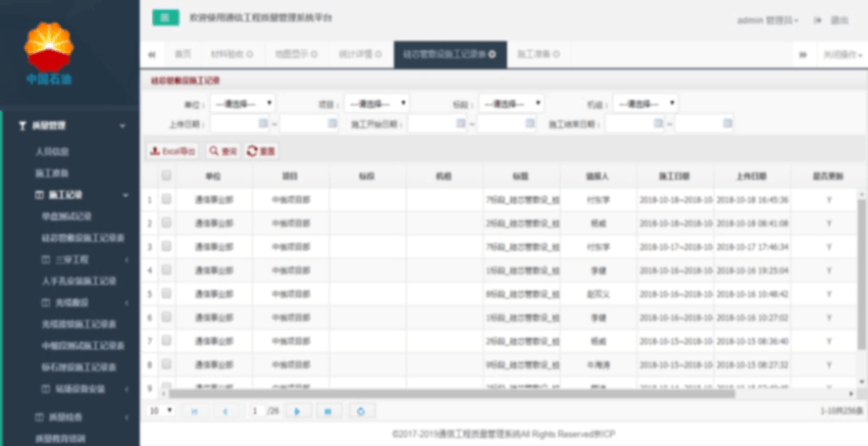The image size is (868, 446).
Task: Click the pager refresh icon
Action: point(362,411)
